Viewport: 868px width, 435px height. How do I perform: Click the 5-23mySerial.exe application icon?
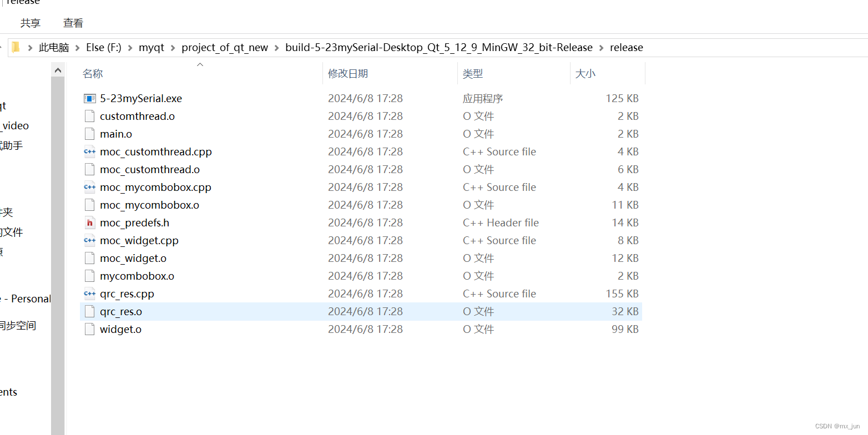tap(89, 98)
